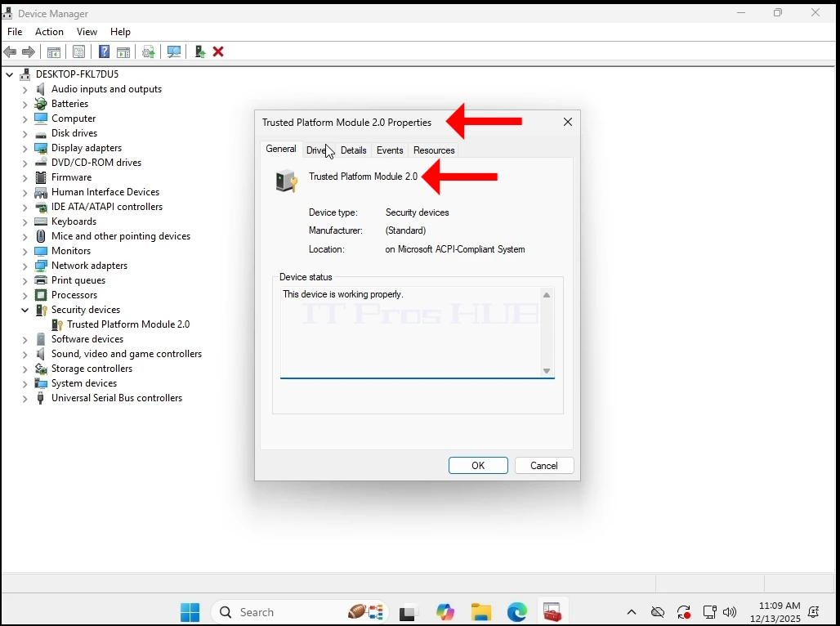This screenshot has width=840, height=626.
Task: Expand the Firmware category
Action: tap(25, 177)
